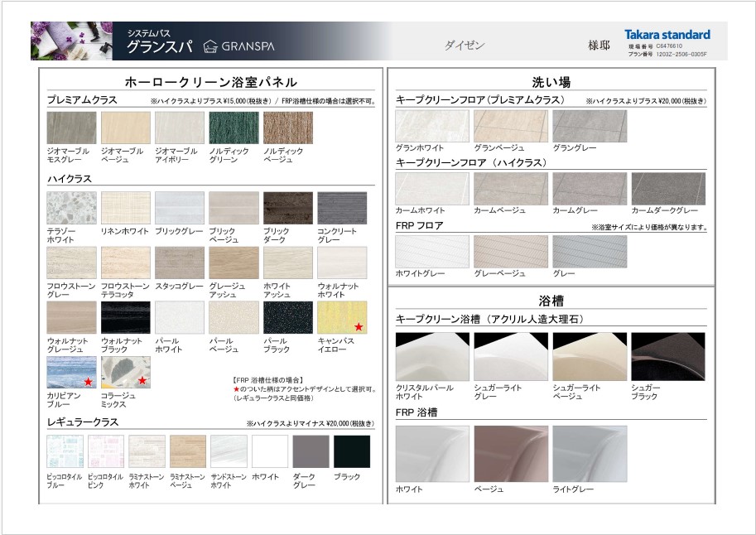Choose the グレー FRP floor swatch
The height and width of the screenshot is (535, 756).
click(x=590, y=251)
